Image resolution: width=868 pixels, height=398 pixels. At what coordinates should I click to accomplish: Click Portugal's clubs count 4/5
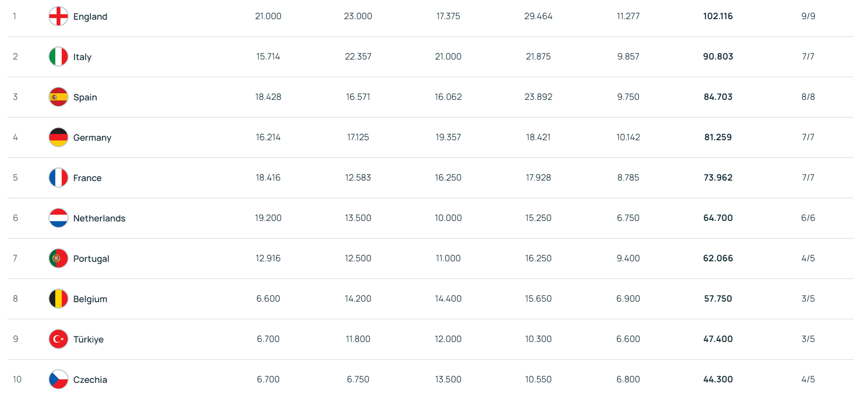pyautogui.click(x=808, y=258)
